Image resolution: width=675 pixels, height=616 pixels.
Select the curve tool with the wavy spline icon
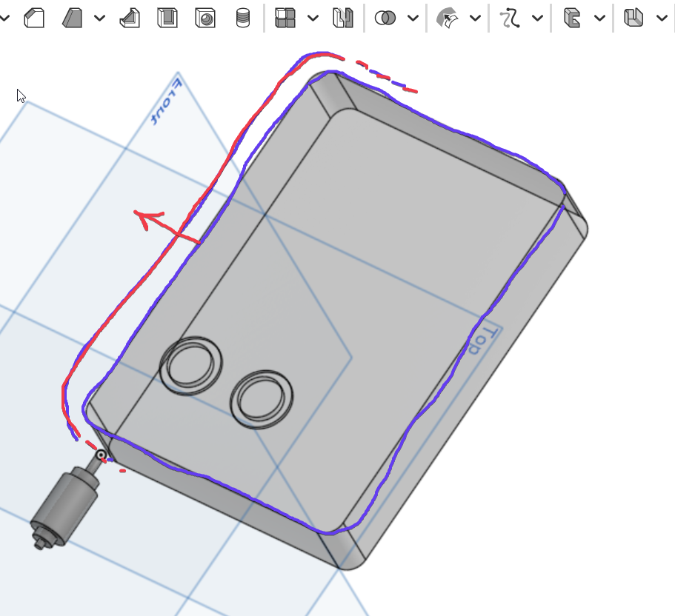pyautogui.click(x=509, y=18)
